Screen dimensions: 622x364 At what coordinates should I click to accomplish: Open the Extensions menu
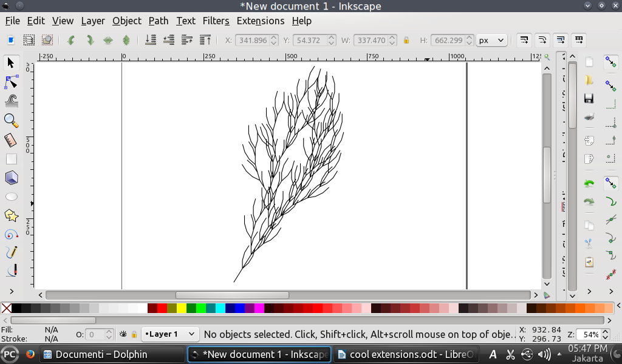(260, 21)
